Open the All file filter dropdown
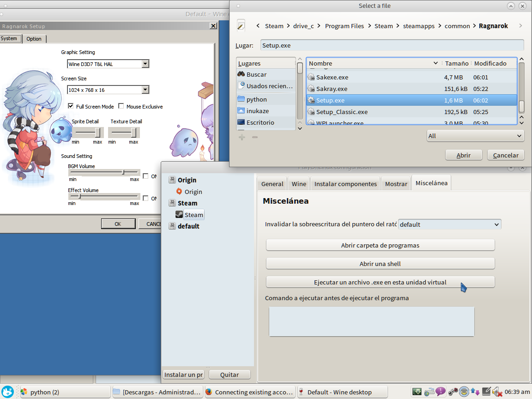This screenshot has width=532, height=399. (x=475, y=136)
